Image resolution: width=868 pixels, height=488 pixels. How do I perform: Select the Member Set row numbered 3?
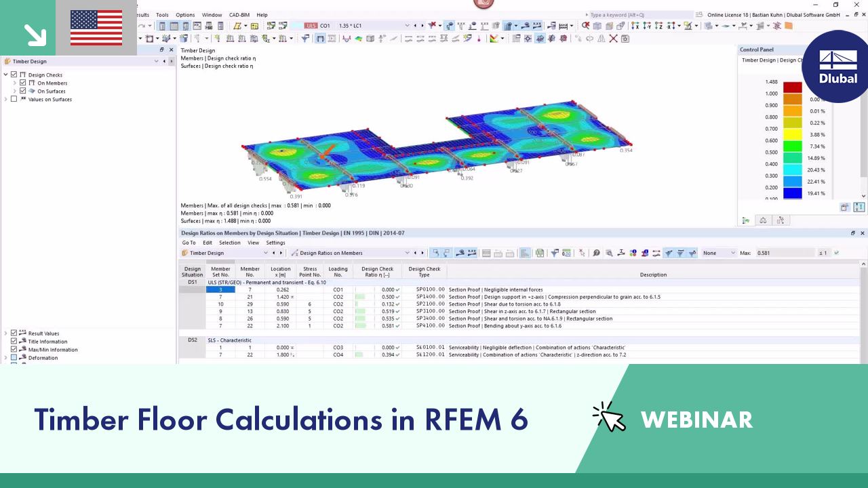tap(220, 289)
